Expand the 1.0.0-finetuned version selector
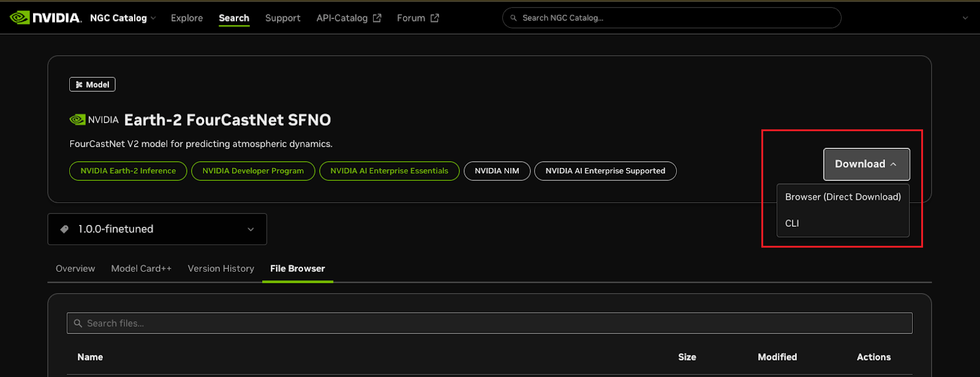980x377 pixels. 157,229
